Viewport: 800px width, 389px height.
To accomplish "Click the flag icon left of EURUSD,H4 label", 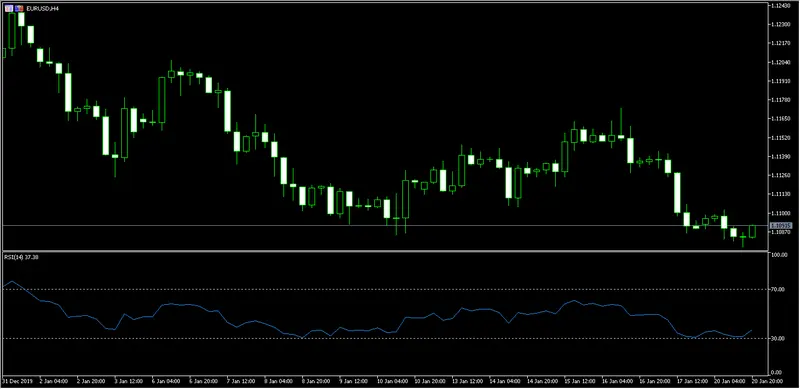I will pos(19,9).
